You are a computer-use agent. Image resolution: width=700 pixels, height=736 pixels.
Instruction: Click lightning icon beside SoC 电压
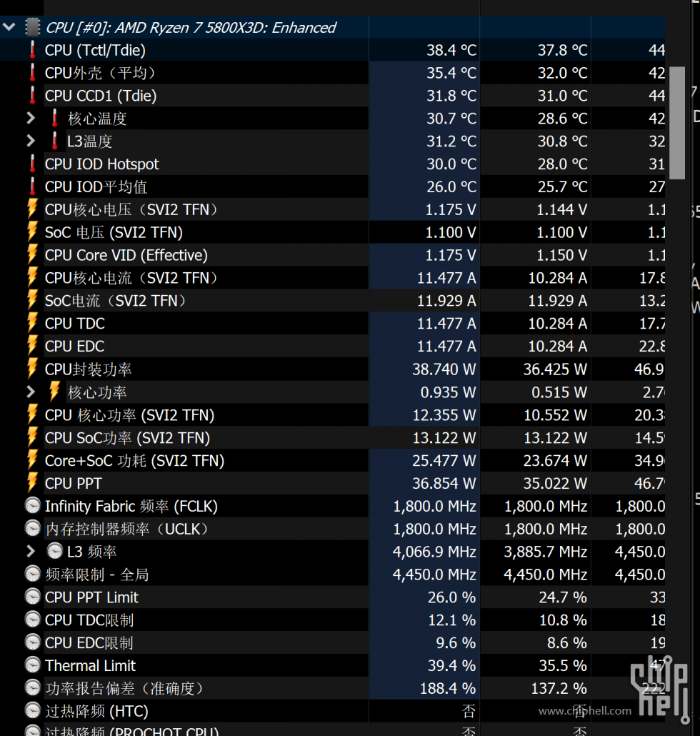32,232
